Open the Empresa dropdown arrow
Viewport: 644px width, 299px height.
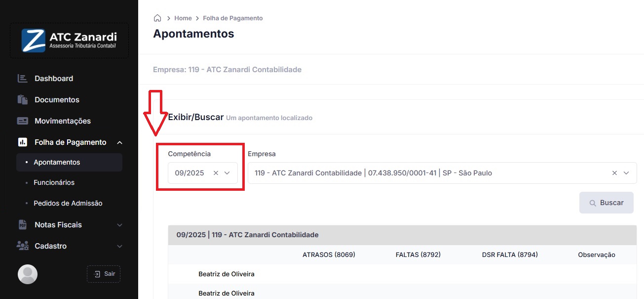coord(626,173)
